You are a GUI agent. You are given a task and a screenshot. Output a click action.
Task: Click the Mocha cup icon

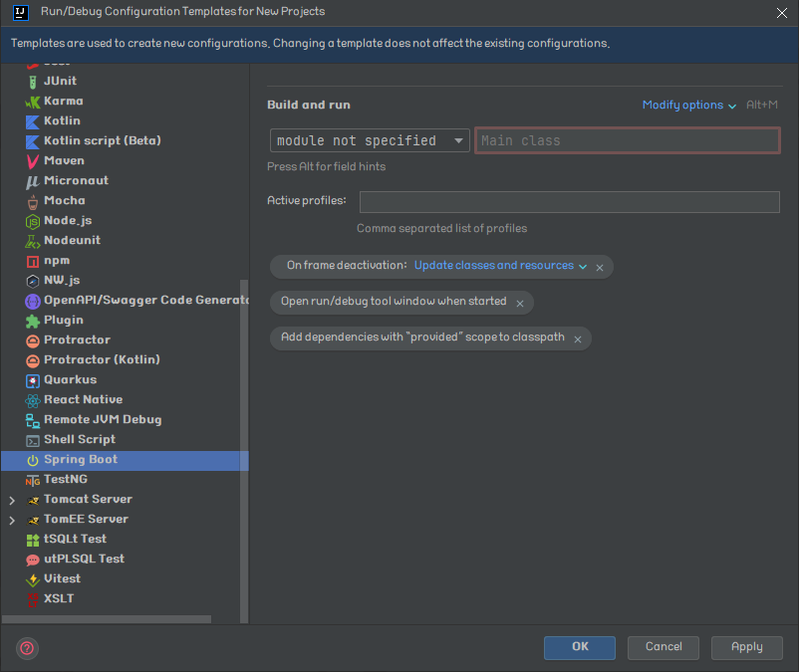(x=33, y=201)
